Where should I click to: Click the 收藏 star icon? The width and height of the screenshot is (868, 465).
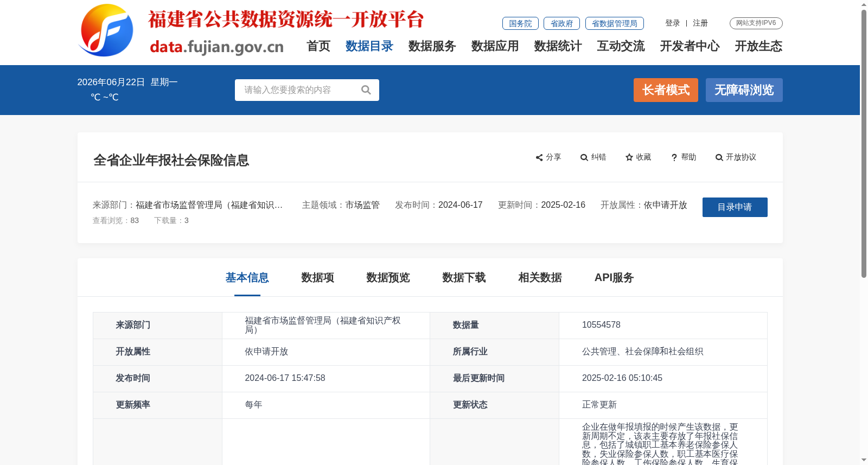coord(629,157)
